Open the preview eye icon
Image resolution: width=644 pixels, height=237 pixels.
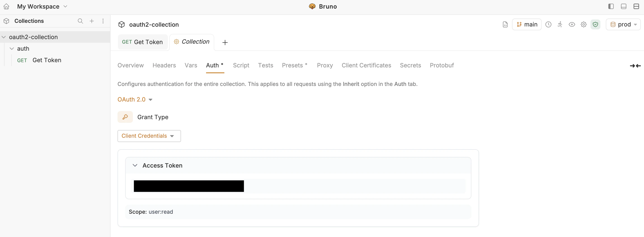(572, 24)
